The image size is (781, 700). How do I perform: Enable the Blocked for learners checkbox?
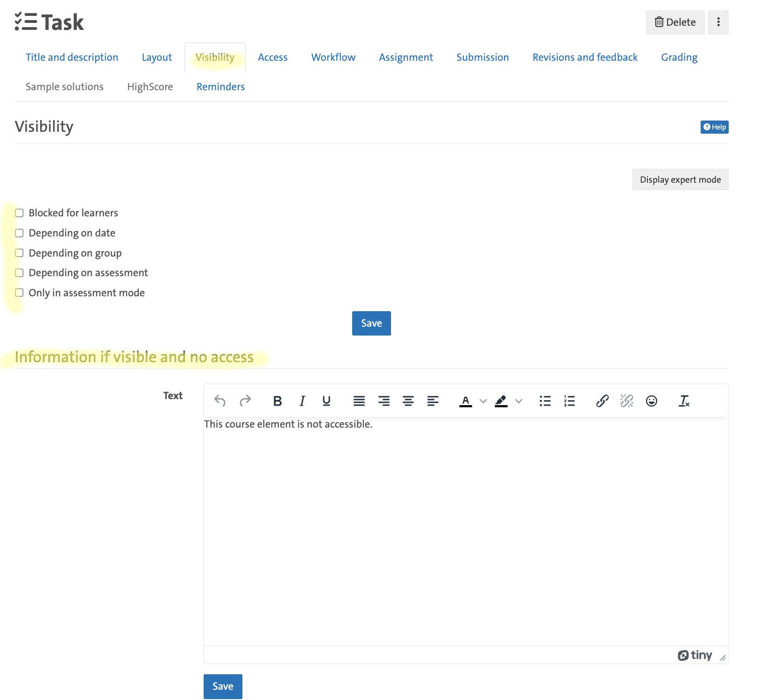[x=19, y=213]
